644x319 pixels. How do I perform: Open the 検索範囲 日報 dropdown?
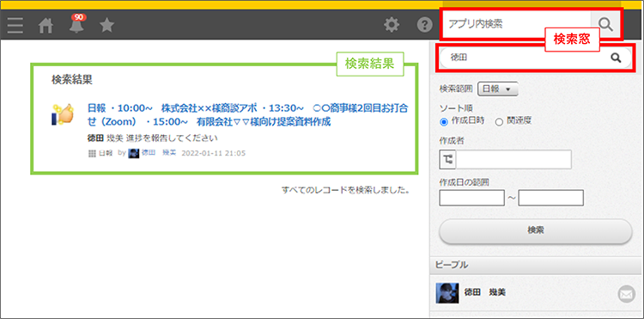tap(498, 89)
